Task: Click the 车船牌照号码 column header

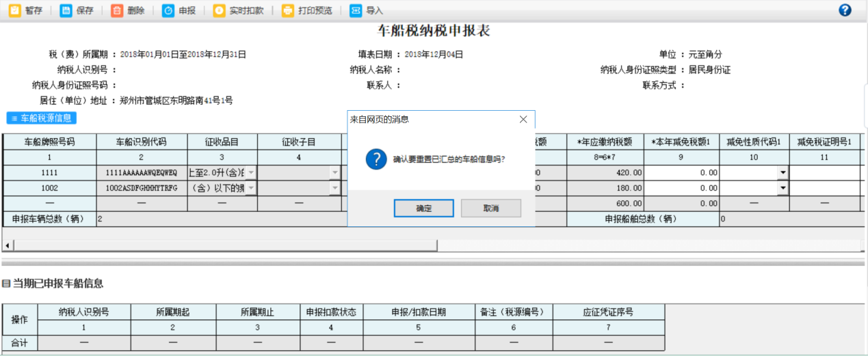Action: pos(49,142)
